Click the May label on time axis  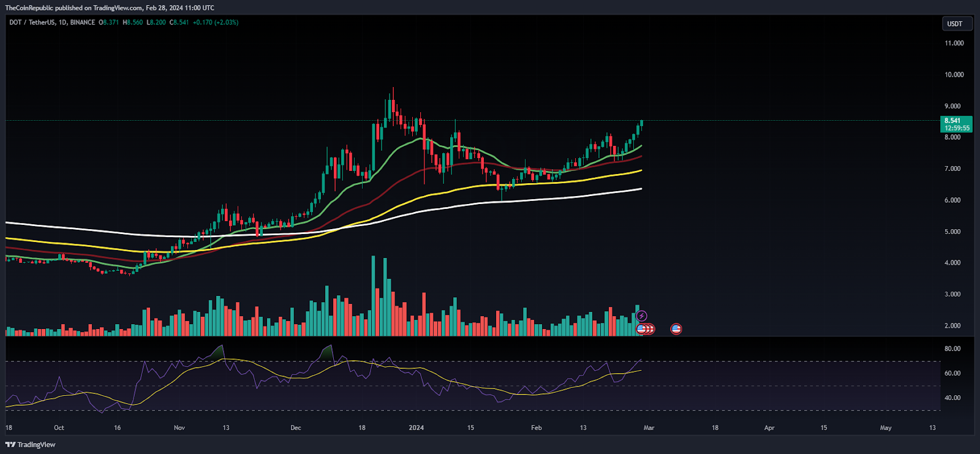tap(886, 428)
